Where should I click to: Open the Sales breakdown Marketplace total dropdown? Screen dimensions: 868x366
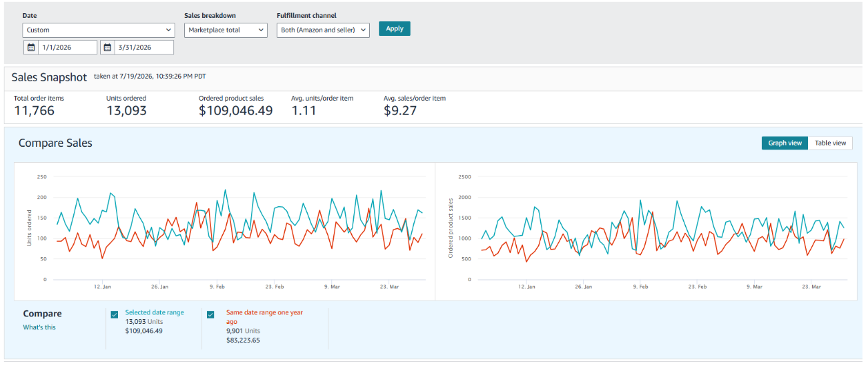[226, 30]
